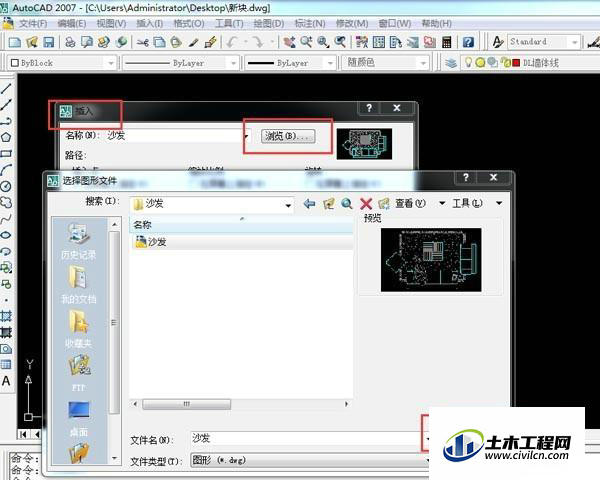Select the Zoom Window tool
This screenshot has width=600, height=480.
point(323,42)
